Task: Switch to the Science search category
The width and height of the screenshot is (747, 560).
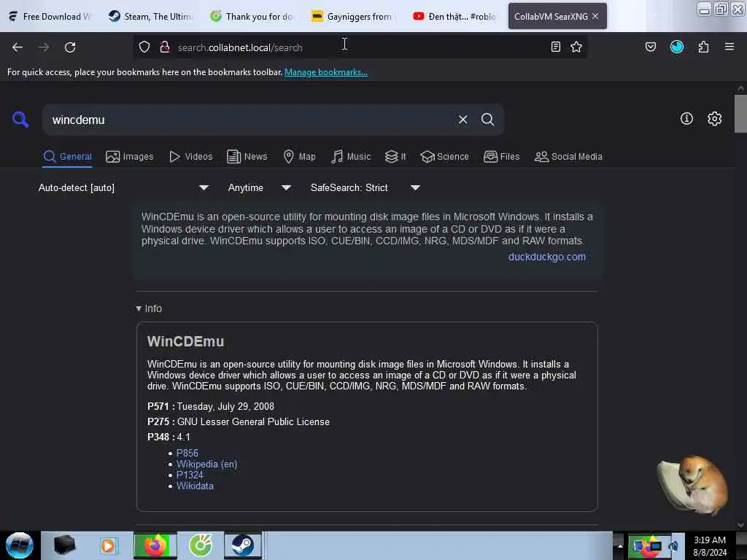Action: pos(444,157)
